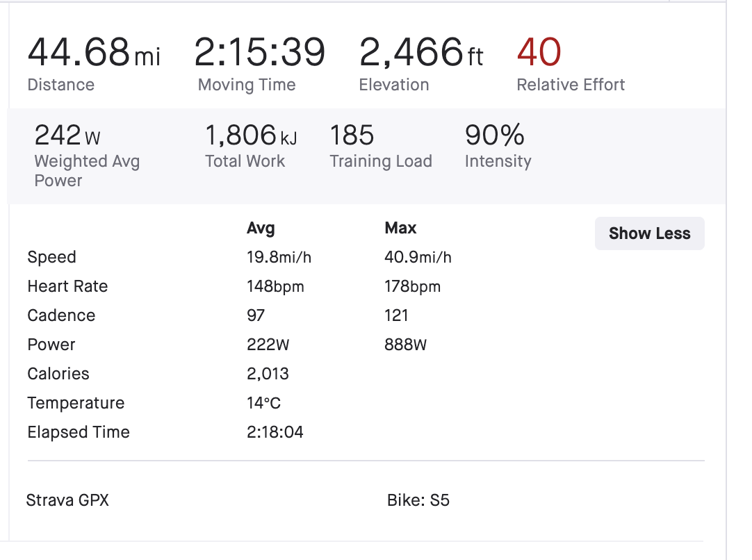Select the 44.68 mi distance value
The image size is (752, 560).
[x=94, y=53]
